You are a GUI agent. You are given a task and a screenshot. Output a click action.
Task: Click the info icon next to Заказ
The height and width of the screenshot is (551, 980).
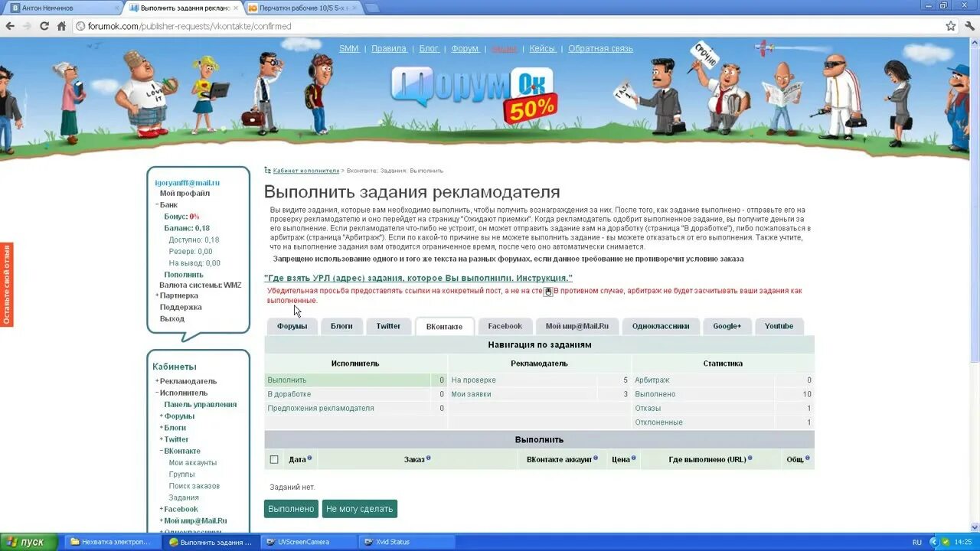(429, 458)
